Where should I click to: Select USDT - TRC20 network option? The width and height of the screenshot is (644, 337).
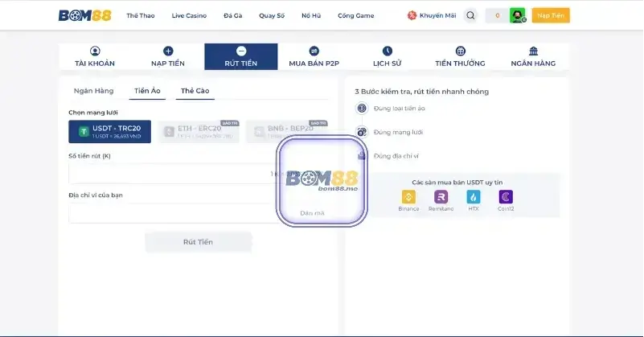pos(110,131)
